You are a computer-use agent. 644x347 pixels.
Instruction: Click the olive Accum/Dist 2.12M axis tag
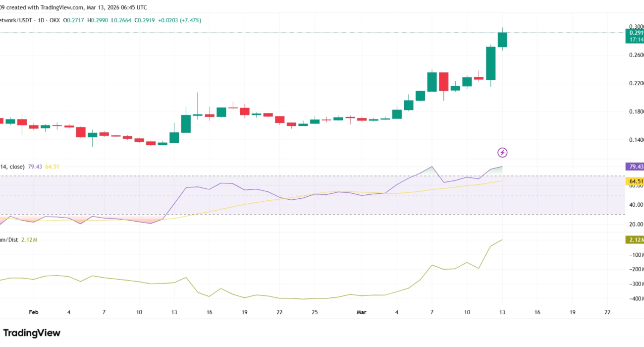pos(634,240)
